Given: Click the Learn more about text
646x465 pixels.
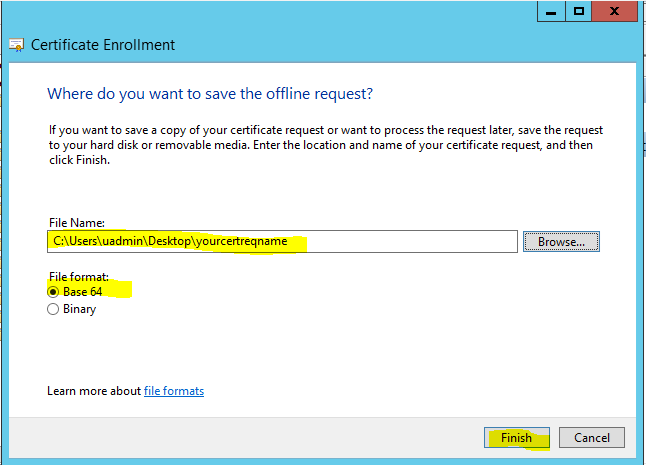Looking at the screenshot, I should coord(94,391).
